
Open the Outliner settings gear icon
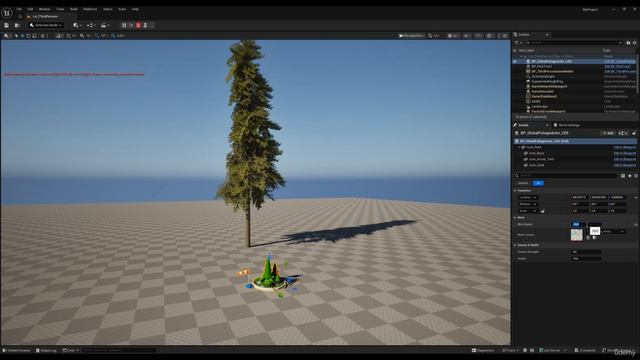pyautogui.click(x=634, y=42)
